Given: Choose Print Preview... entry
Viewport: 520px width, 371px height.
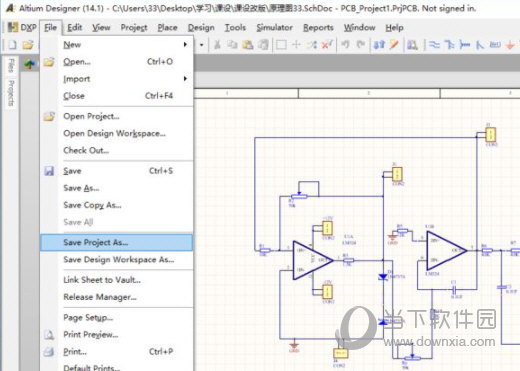Looking at the screenshot, I should 117,334.
